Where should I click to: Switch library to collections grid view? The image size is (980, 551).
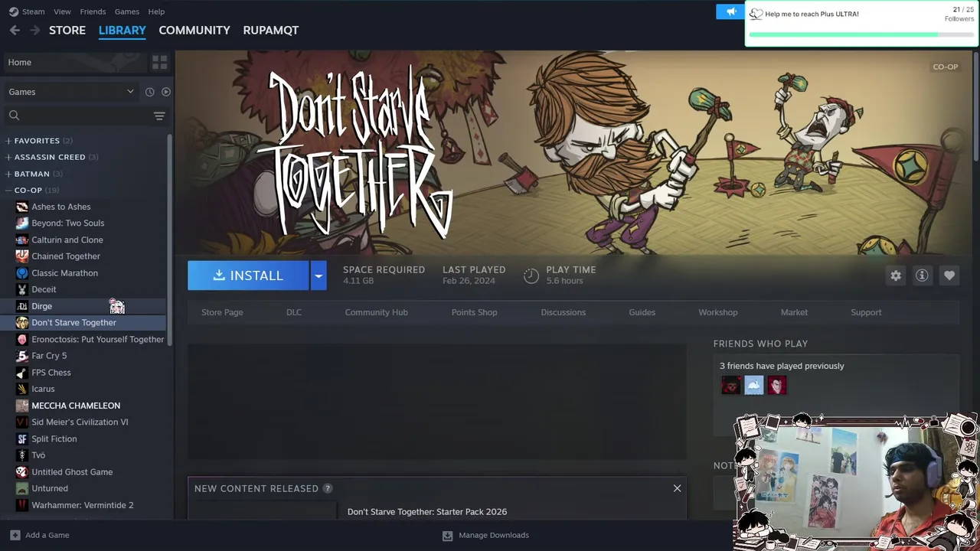[159, 62]
